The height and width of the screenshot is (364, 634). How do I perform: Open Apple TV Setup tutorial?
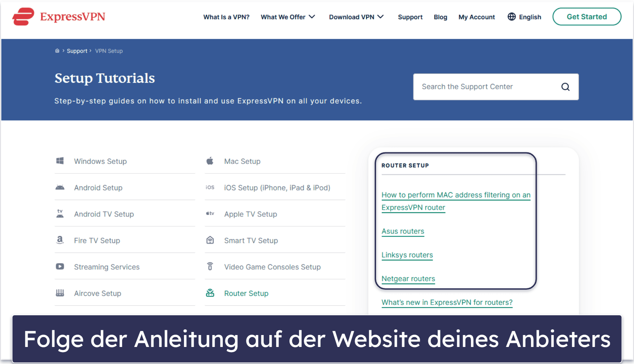tap(250, 214)
